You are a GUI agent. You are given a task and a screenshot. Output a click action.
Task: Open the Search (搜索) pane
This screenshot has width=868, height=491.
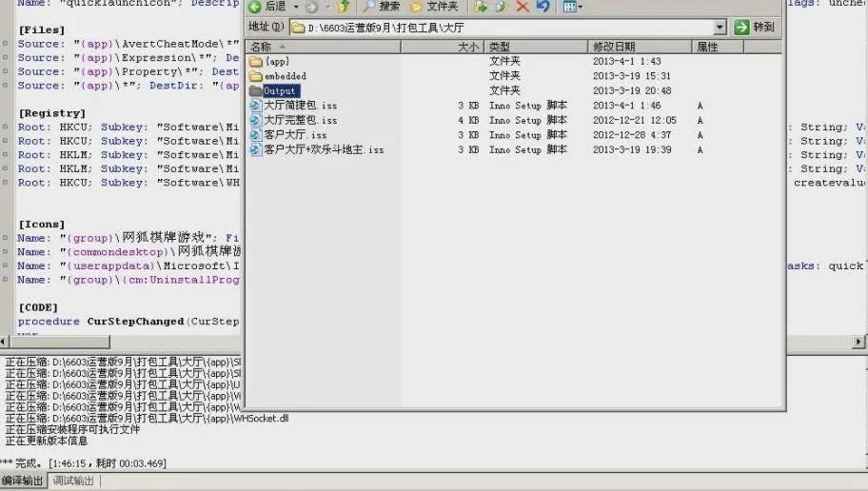pyautogui.click(x=381, y=7)
